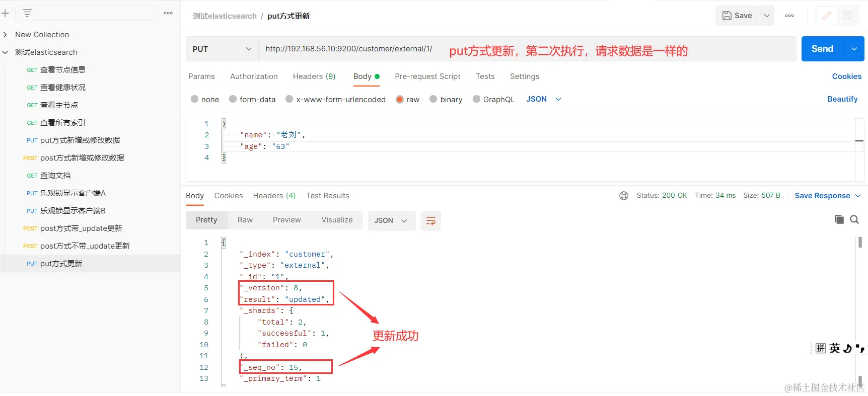Open the sidebar three-dots options menu
This screenshot has width=868, height=396.
coord(168,13)
